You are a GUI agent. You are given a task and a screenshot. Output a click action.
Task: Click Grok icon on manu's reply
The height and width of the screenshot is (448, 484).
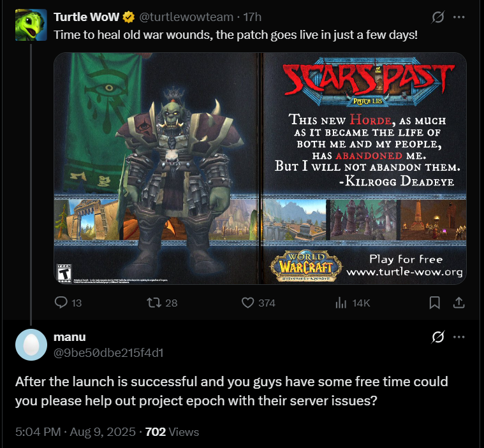[438, 336]
